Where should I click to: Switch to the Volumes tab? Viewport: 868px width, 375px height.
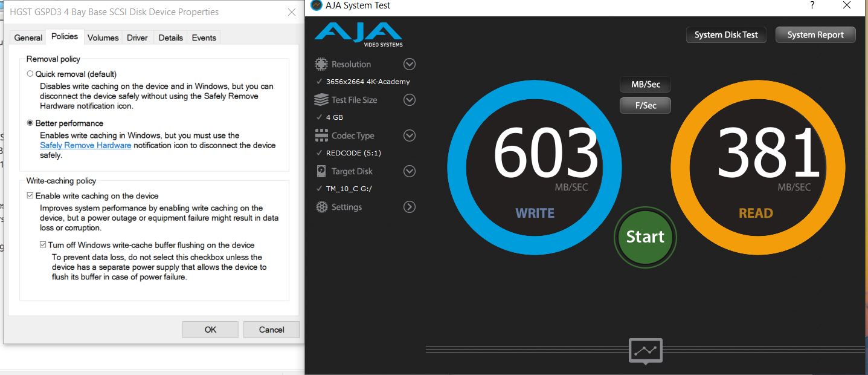coord(103,37)
